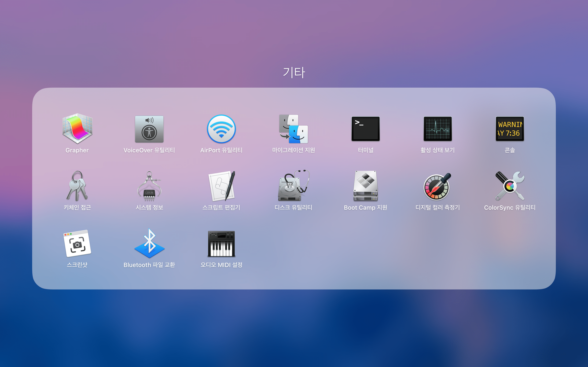
Task: Launch ColorSync 유틸리티
Action: [x=510, y=186]
